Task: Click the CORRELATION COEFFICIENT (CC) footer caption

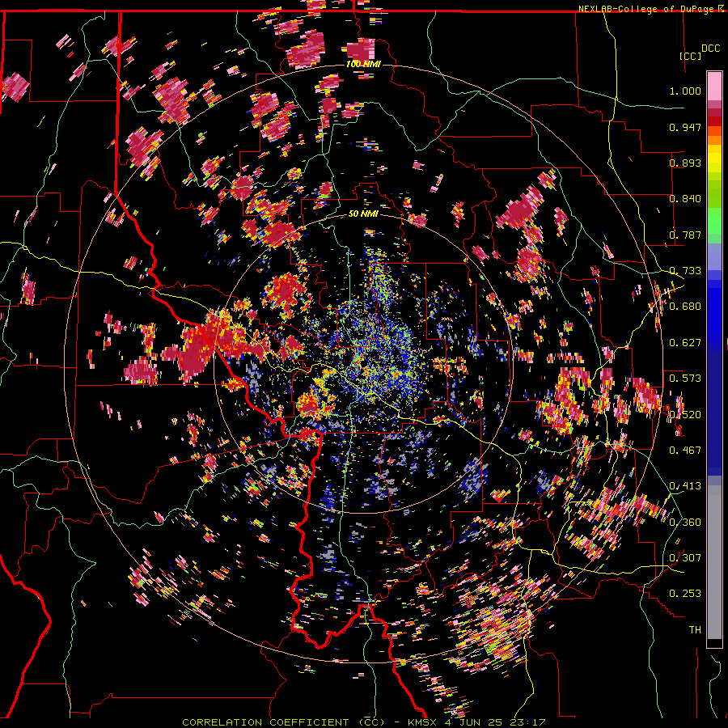Action: tap(283, 722)
